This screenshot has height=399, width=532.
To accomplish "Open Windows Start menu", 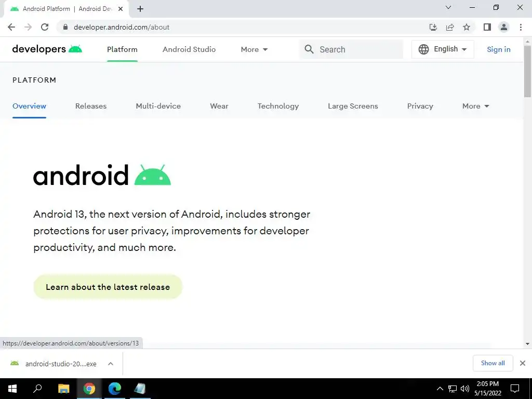I will point(12,389).
